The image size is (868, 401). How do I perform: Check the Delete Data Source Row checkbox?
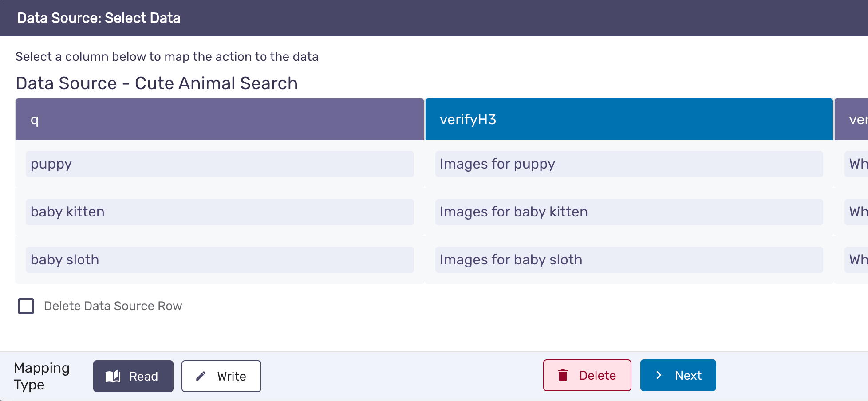click(26, 306)
